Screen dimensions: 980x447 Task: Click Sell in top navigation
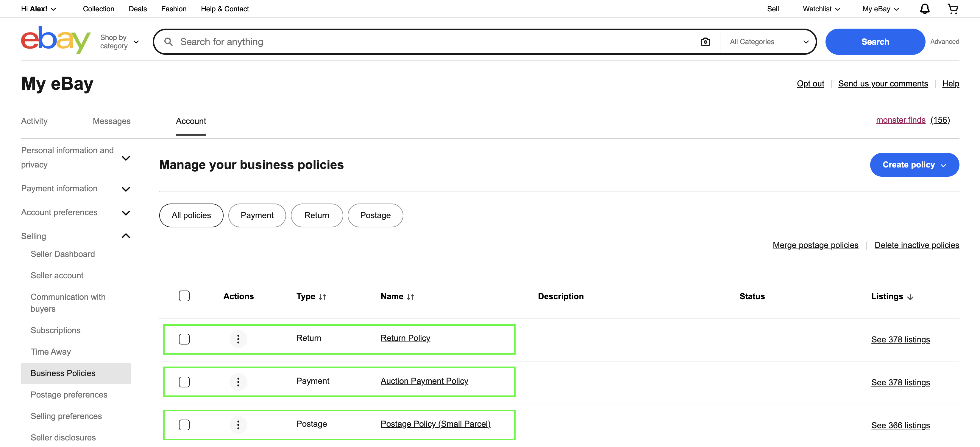(x=773, y=9)
